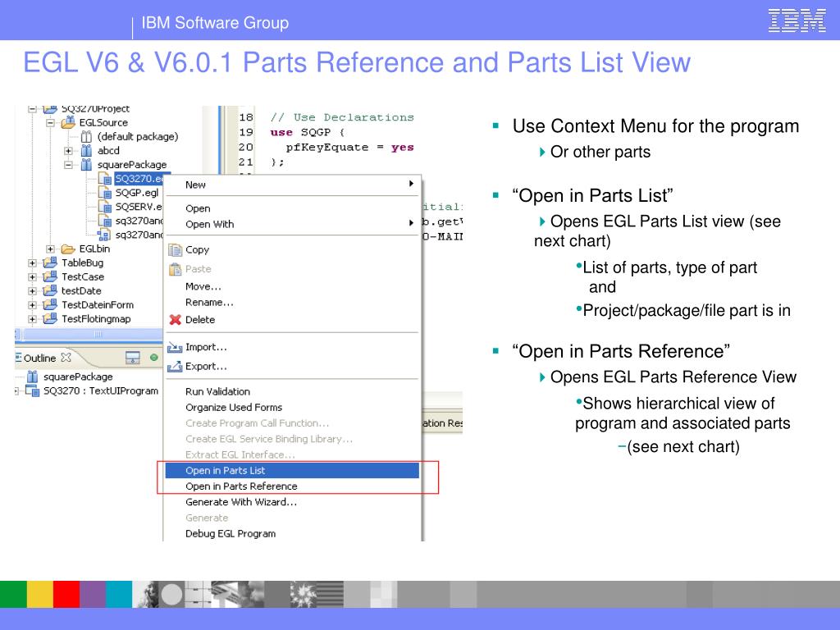840x630 pixels.
Task: Expand the TestCase project node
Action: click(32, 277)
